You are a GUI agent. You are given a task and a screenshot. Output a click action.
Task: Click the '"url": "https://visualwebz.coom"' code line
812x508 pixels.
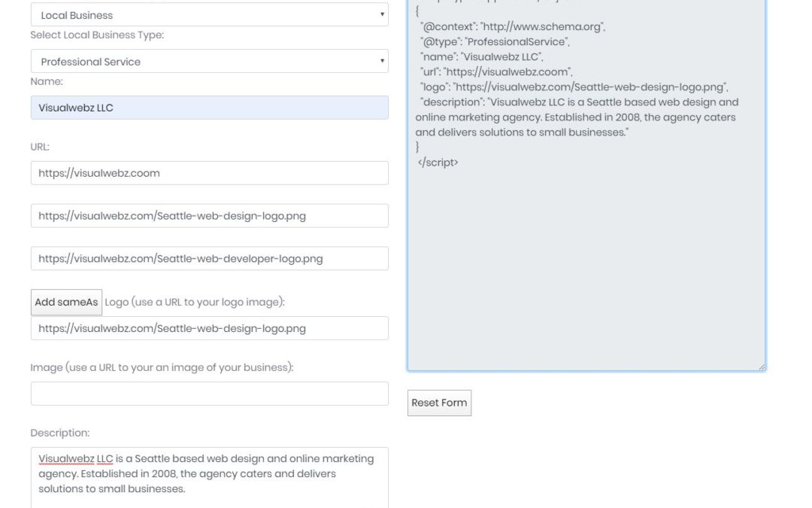tap(496, 71)
